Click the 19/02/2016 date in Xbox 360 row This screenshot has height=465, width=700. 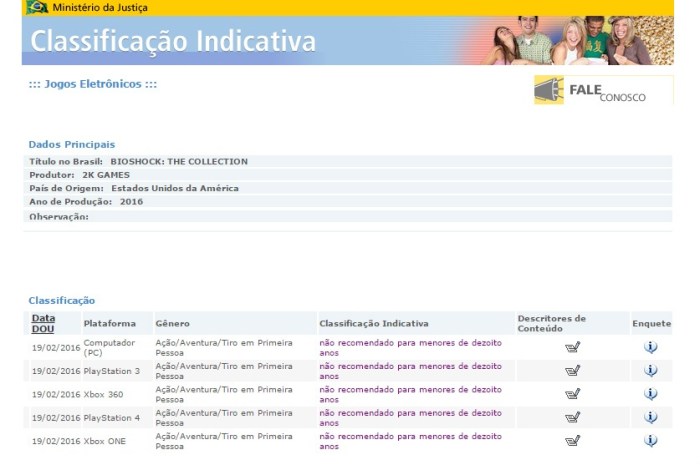56,394
